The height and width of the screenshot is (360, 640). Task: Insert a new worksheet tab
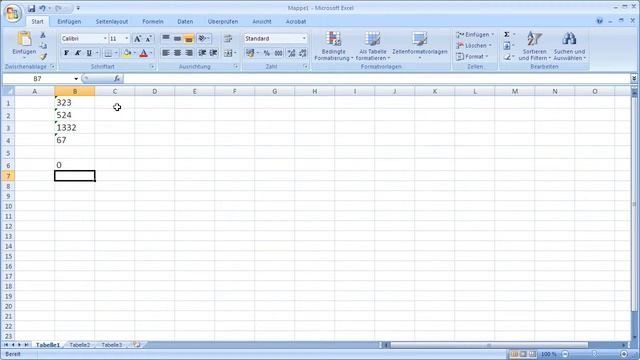(137, 344)
